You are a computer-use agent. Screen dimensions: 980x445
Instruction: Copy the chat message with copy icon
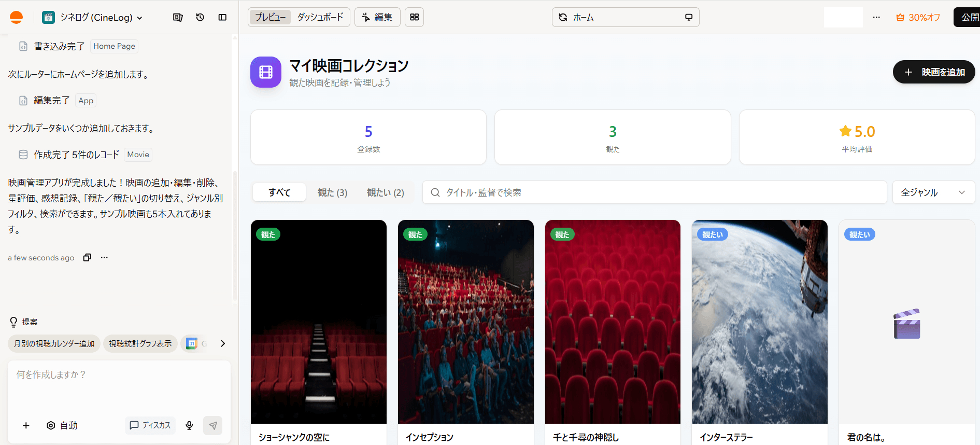pos(87,257)
